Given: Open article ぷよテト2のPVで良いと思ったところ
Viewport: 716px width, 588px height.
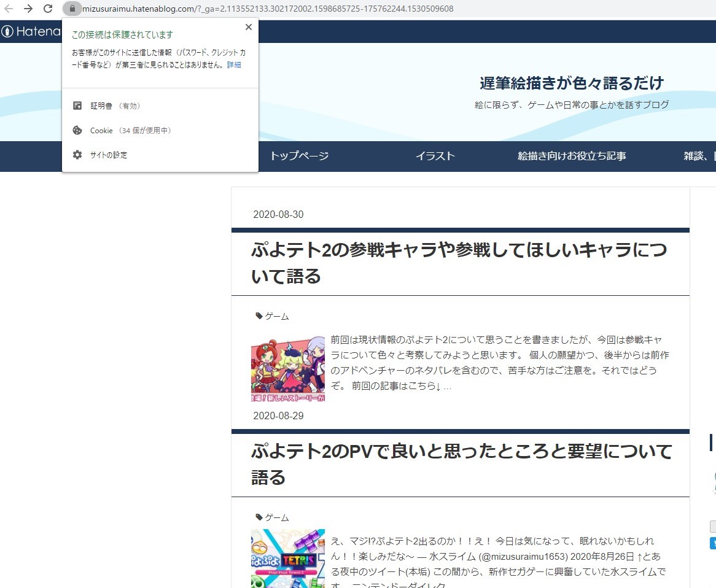Looking at the screenshot, I should point(461,464).
